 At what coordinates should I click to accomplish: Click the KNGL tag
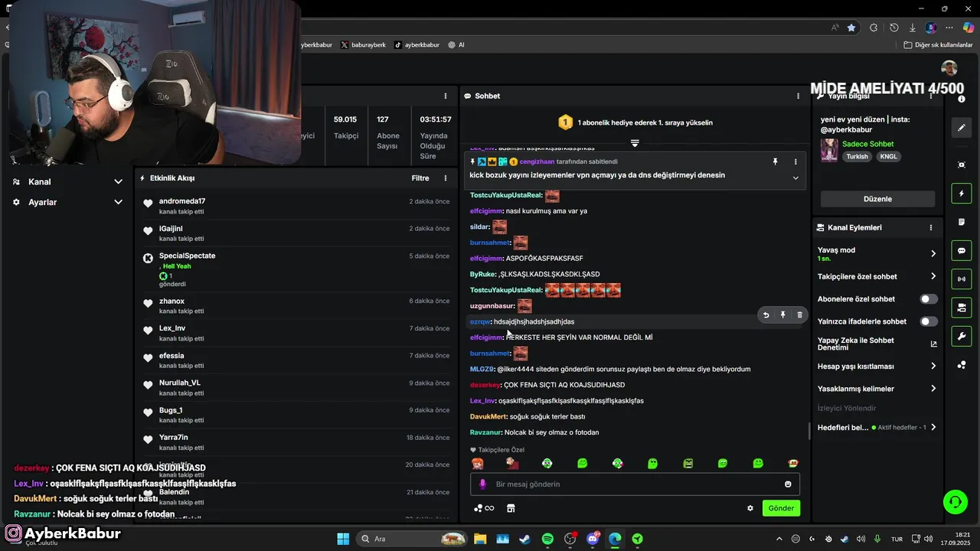[x=888, y=157]
